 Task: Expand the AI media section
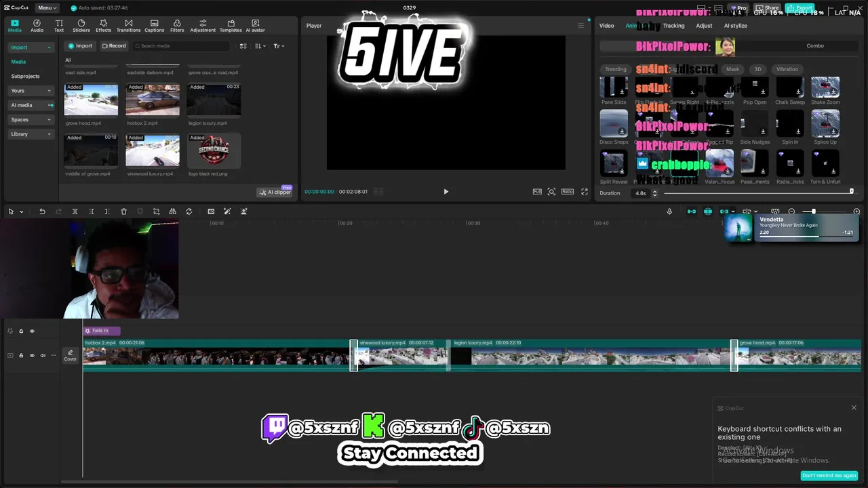[31, 105]
